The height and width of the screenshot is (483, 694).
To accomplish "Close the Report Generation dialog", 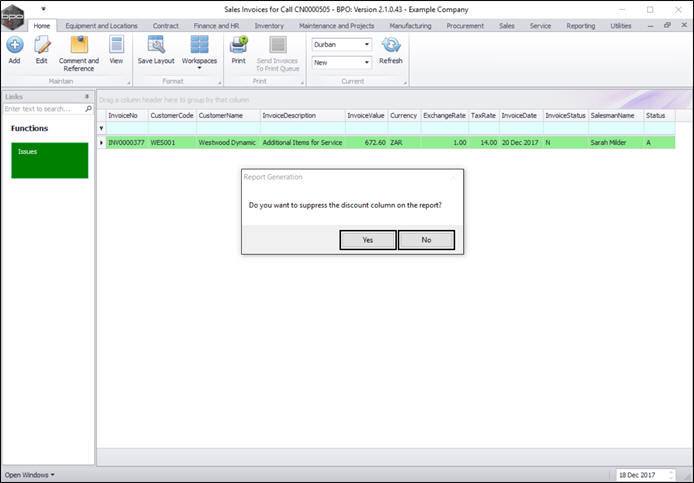I will [x=453, y=177].
